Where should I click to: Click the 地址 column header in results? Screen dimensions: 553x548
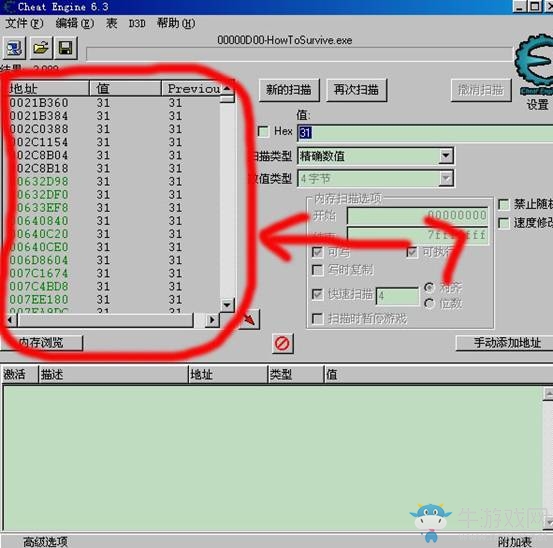[x=46, y=89]
